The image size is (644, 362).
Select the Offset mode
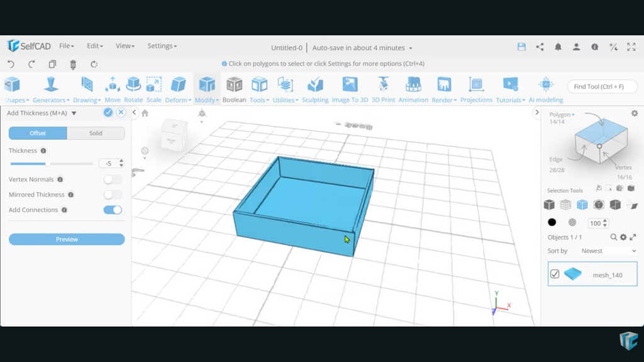tap(38, 133)
